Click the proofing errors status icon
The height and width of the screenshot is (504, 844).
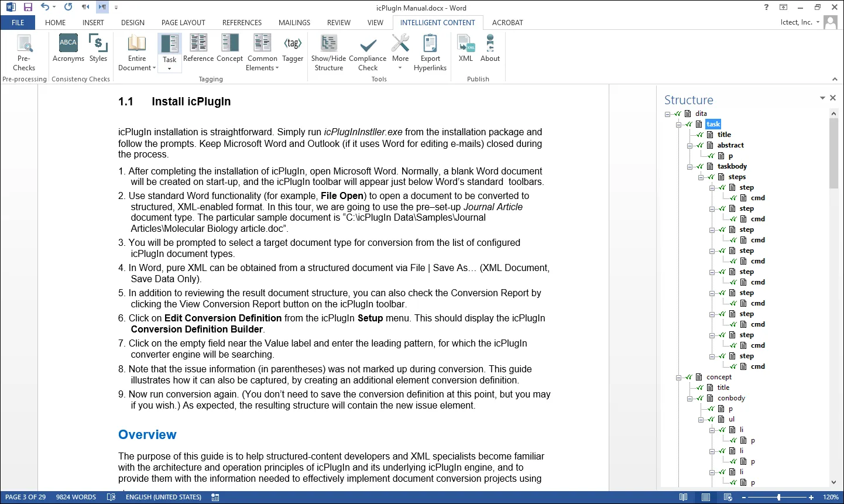click(111, 497)
